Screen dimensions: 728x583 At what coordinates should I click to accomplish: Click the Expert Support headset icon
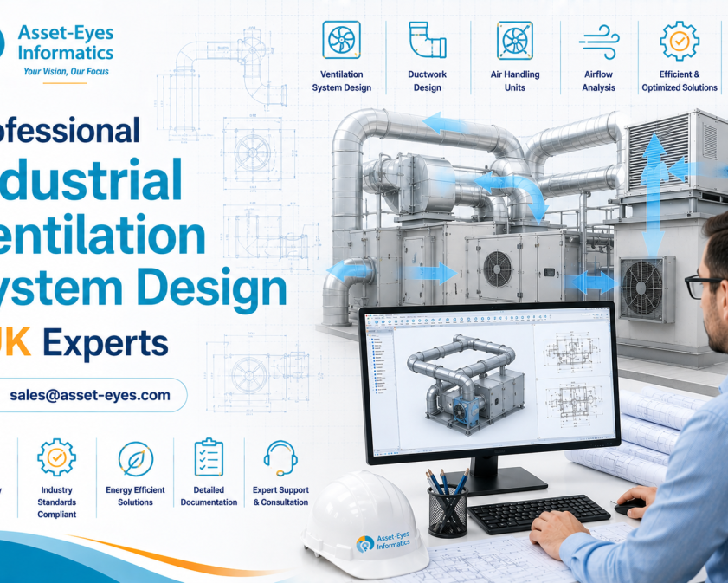pos(280,458)
